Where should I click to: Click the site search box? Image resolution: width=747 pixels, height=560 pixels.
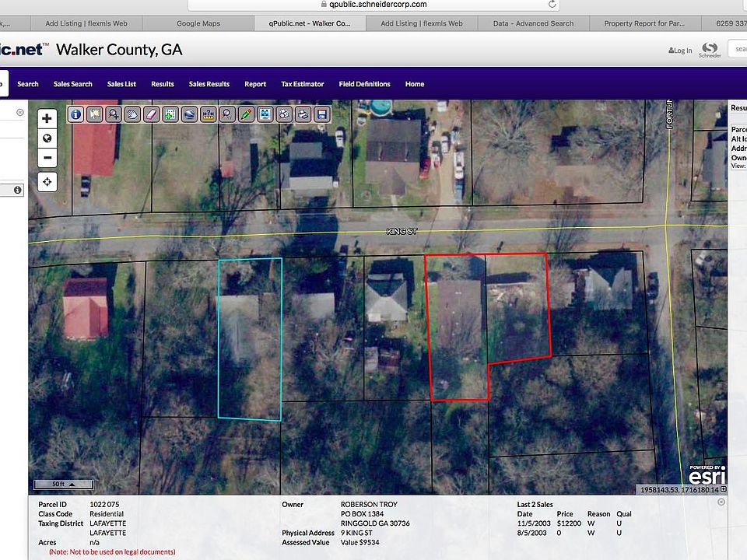click(738, 49)
